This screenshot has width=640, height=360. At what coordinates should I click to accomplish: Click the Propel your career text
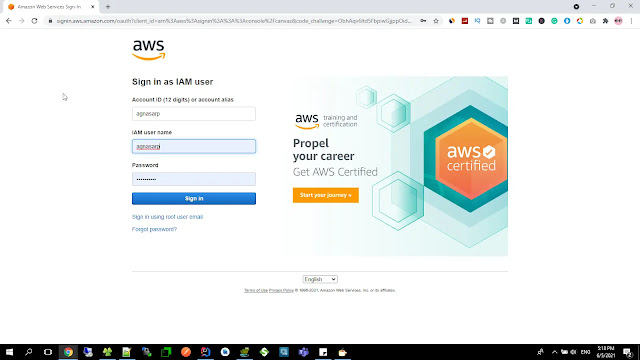324,149
